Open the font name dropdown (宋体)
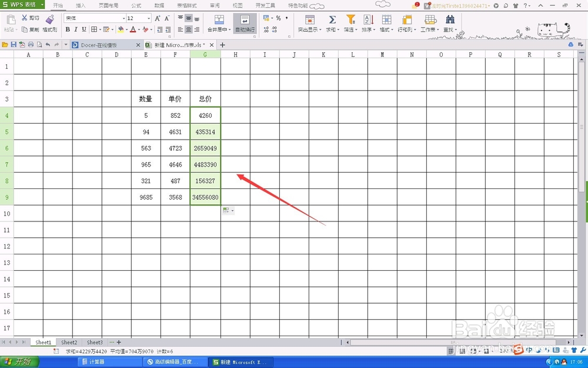 click(x=123, y=18)
